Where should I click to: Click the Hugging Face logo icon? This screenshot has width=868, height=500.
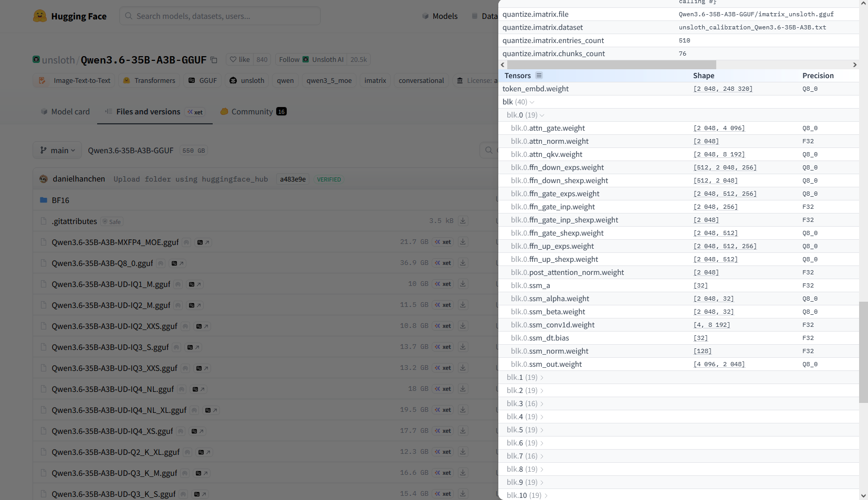coord(39,16)
